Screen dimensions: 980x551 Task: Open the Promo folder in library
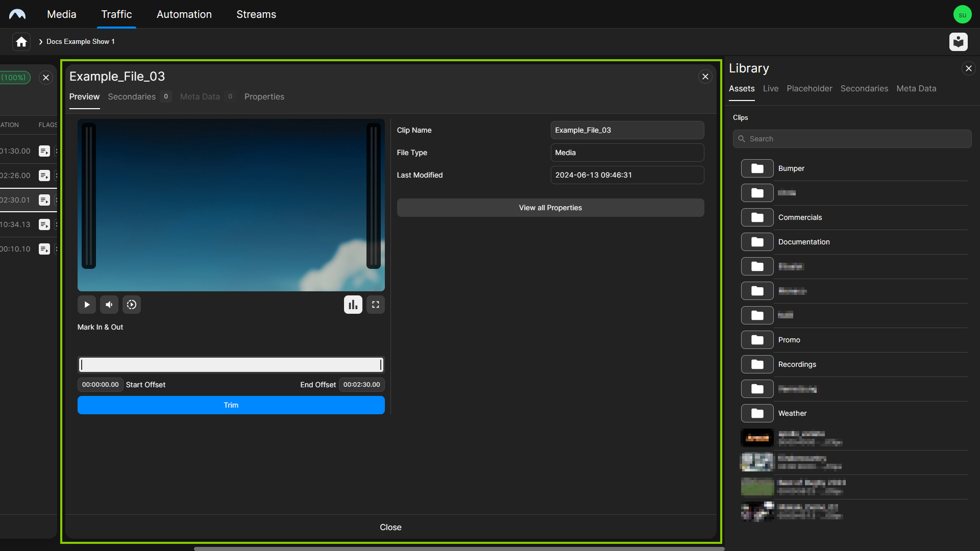coord(788,339)
